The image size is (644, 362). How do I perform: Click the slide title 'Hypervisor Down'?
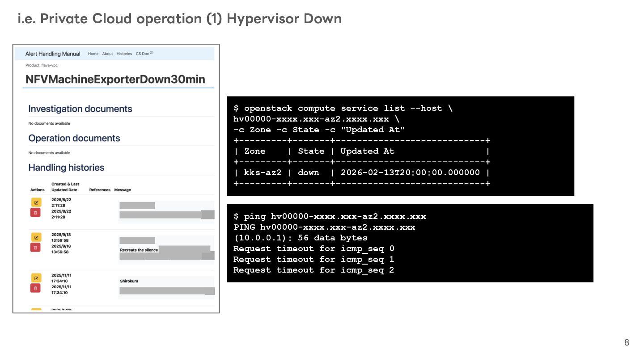(284, 19)
